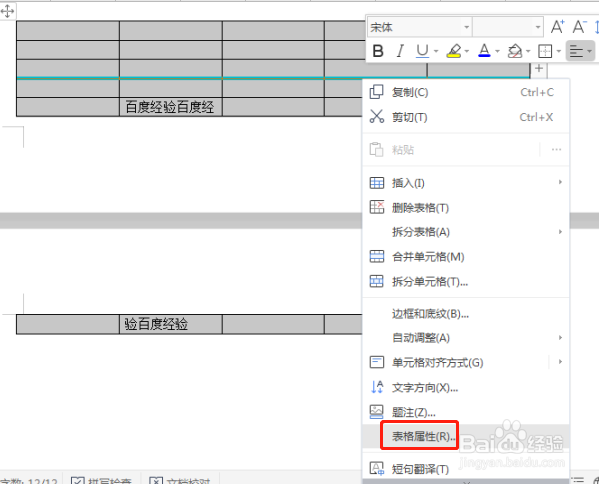The height and width of the screenshot is (484, 599).
Task: Expand shading color dropdown arrow
Action: pyautogui.click(x=528, y=51)
